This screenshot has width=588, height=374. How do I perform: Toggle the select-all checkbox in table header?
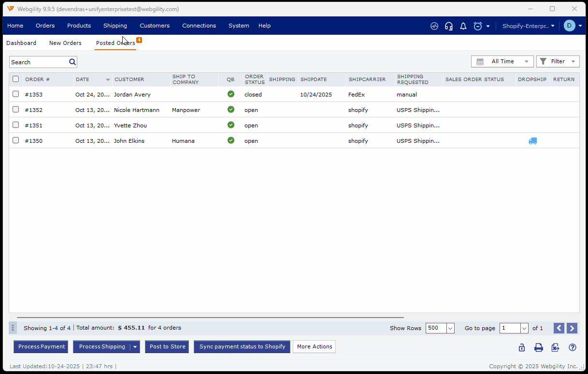tap(16, 79)
